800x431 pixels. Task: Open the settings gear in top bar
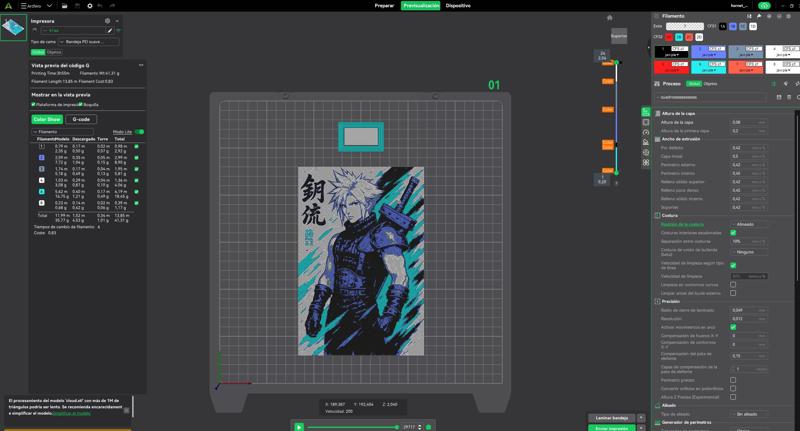tap(90, 6)
